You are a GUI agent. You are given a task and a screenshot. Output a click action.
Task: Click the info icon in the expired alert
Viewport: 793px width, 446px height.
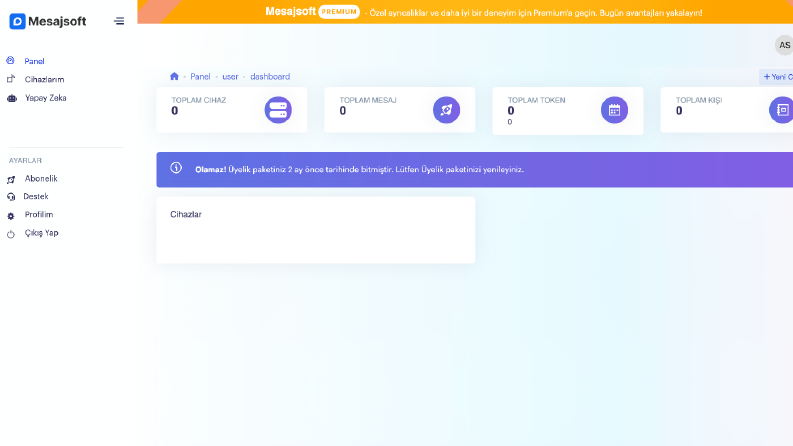point(176,168)
